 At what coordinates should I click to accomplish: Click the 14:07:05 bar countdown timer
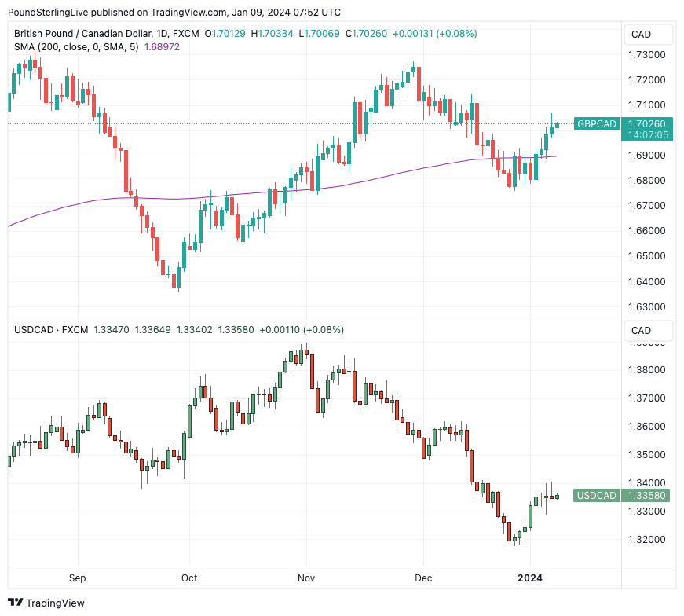(x=648, y=135)
